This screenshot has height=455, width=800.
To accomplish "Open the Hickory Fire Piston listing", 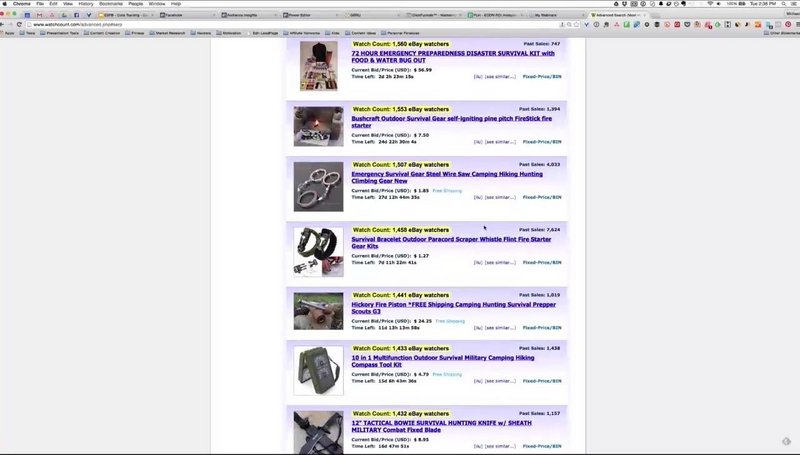I will pos(453,308).
